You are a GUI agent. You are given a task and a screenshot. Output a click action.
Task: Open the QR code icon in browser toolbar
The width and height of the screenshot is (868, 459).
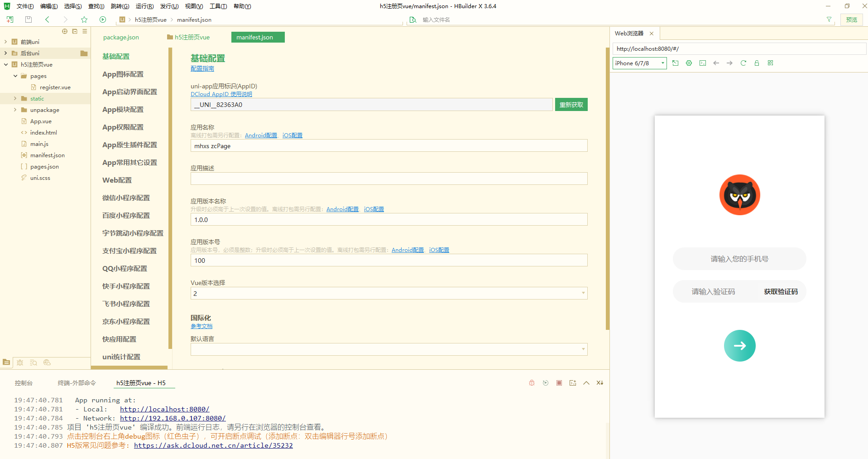click(770, 63)
